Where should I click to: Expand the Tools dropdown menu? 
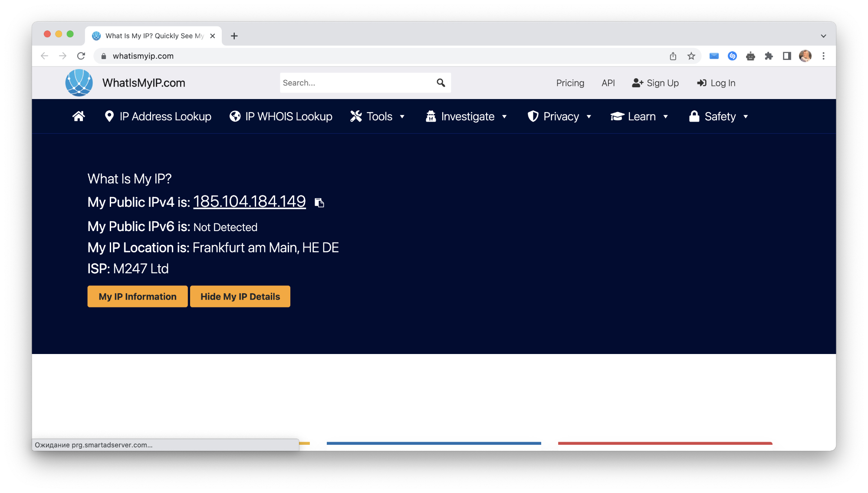(378, 116)
